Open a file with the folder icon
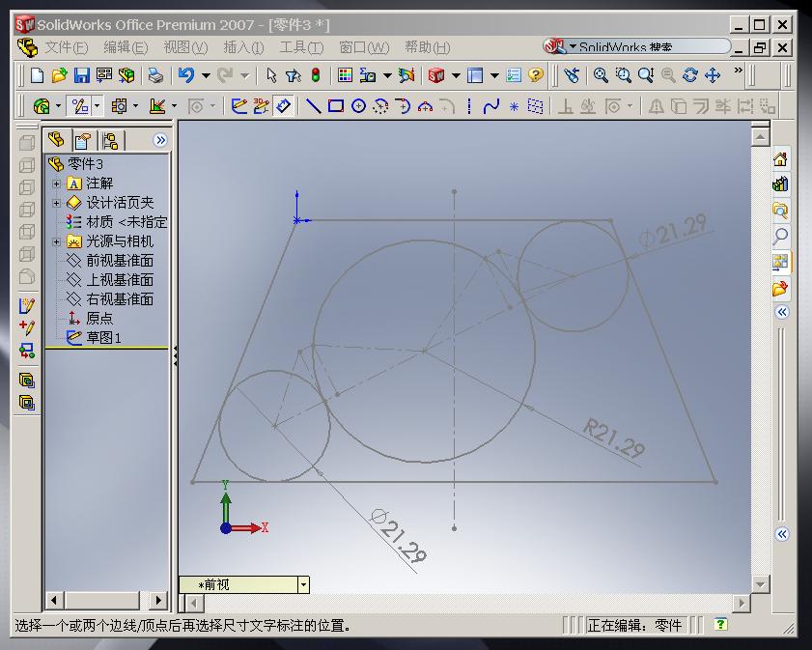 click(59, 75)
